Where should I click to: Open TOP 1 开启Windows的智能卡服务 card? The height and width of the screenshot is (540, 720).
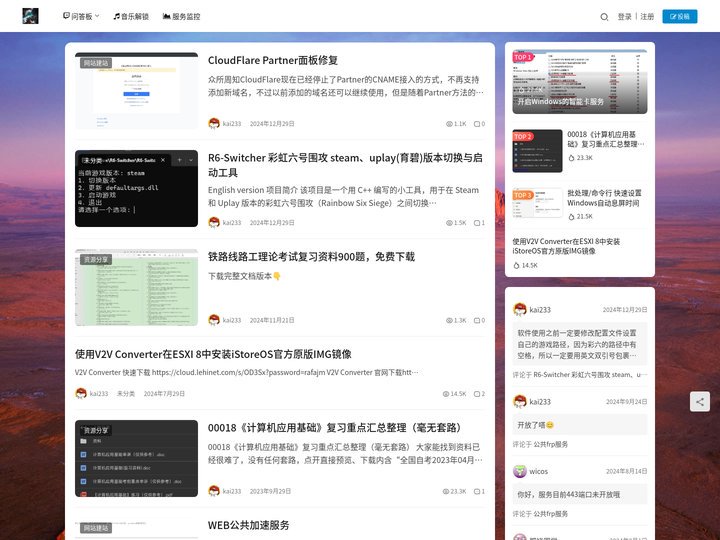click(x=579, y=81)
